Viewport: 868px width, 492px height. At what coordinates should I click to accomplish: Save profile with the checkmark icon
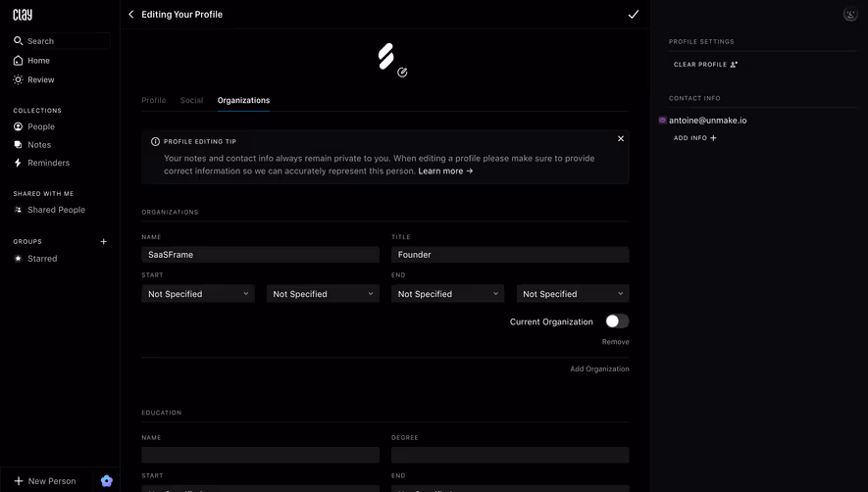[634, 15]
